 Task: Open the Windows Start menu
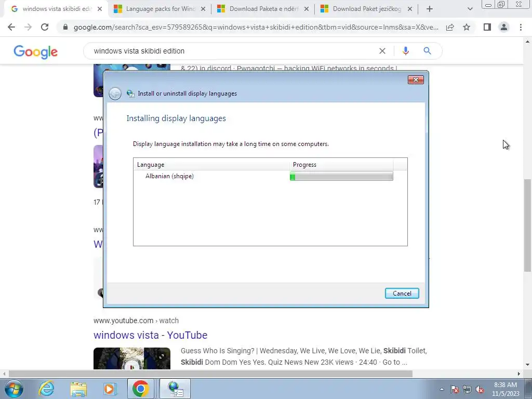click(14, 389)
